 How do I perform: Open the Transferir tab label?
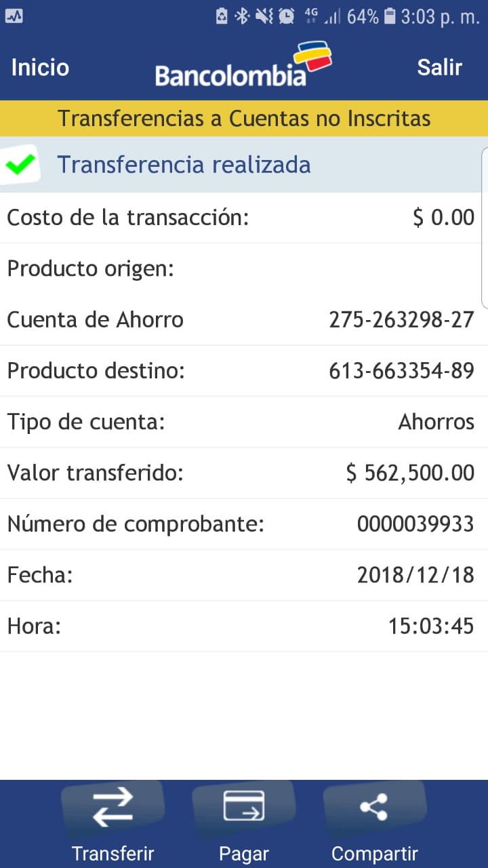coord(113,853)
